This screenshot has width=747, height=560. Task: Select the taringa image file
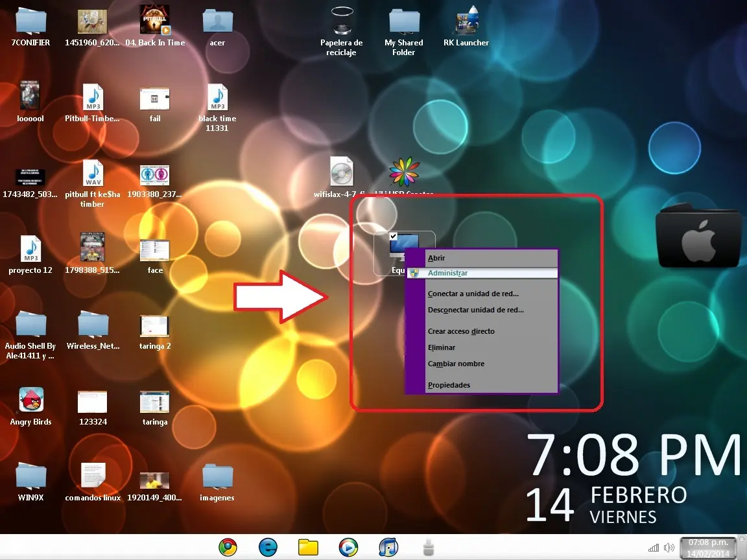(154, 402)
